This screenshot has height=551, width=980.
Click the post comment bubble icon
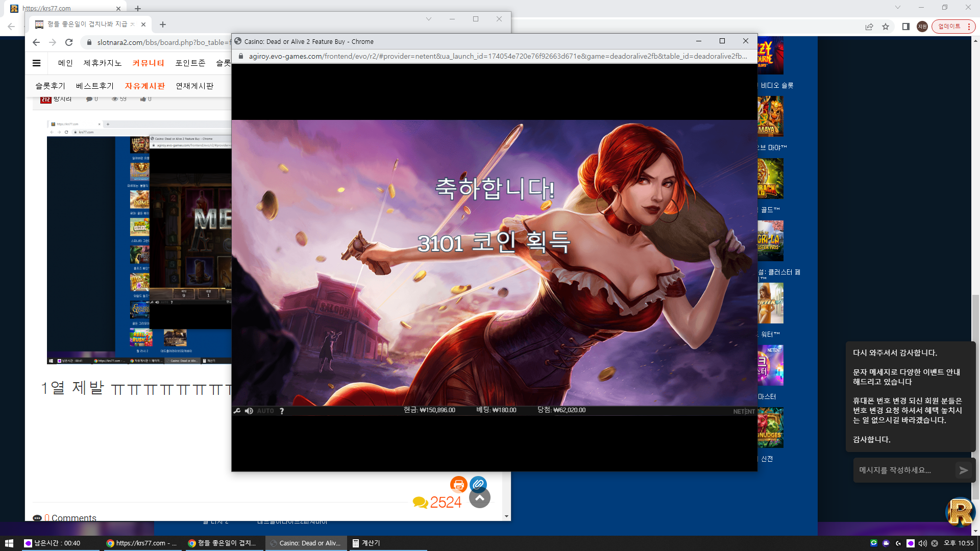89,99
